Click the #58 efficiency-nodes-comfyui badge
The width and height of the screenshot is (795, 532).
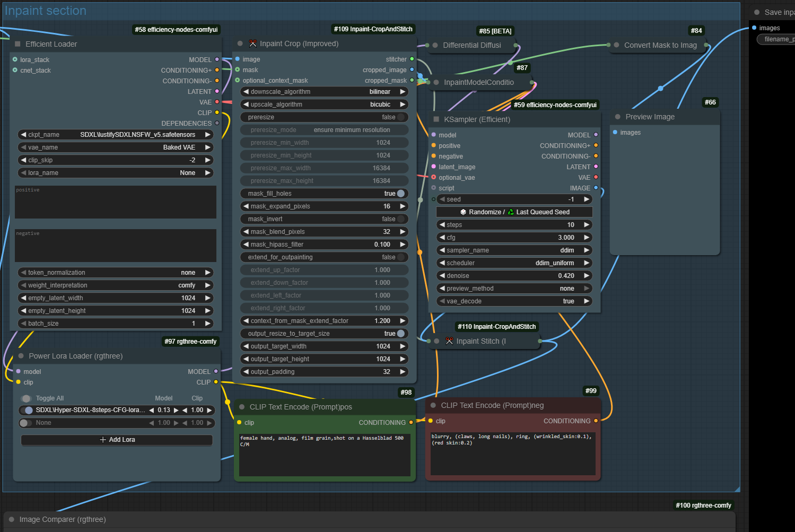176,30
